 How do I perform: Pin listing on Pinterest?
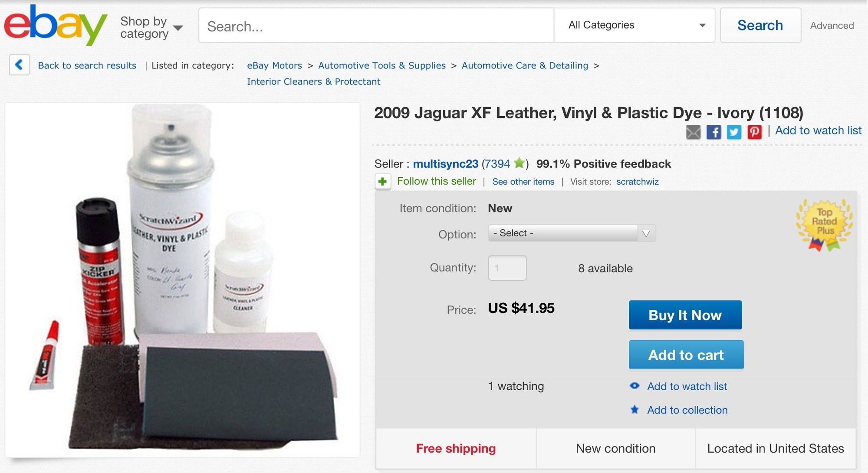coord(754,132)
